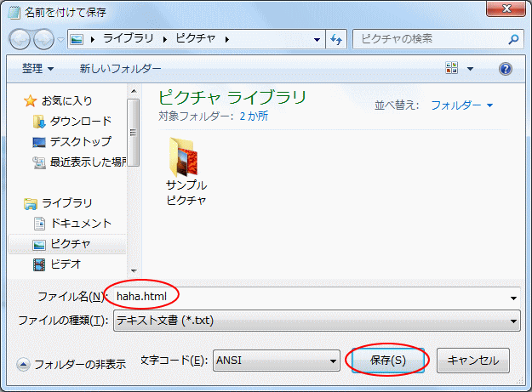Select ライブラリ in the address breadcrumb
The width and height of the screenshot is (532, 392).
click(x=129, y=38)
